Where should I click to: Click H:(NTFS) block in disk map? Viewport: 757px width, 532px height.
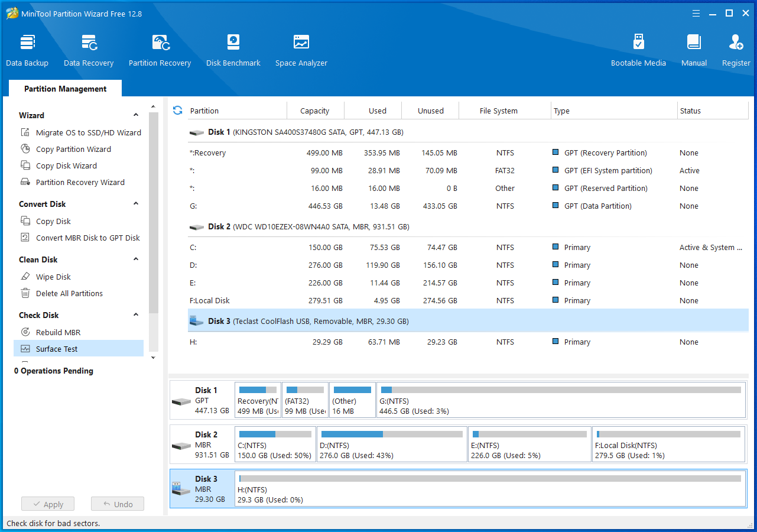pos(490,488)
